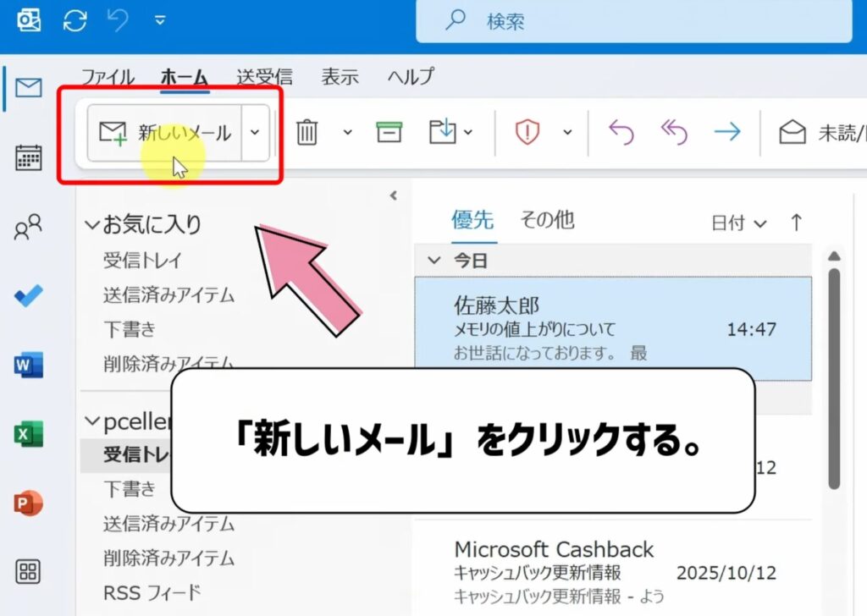This screenshot has width=867, height=616.
Task: Click the Archive icon in the ribbon
Action: coord(389,132)
